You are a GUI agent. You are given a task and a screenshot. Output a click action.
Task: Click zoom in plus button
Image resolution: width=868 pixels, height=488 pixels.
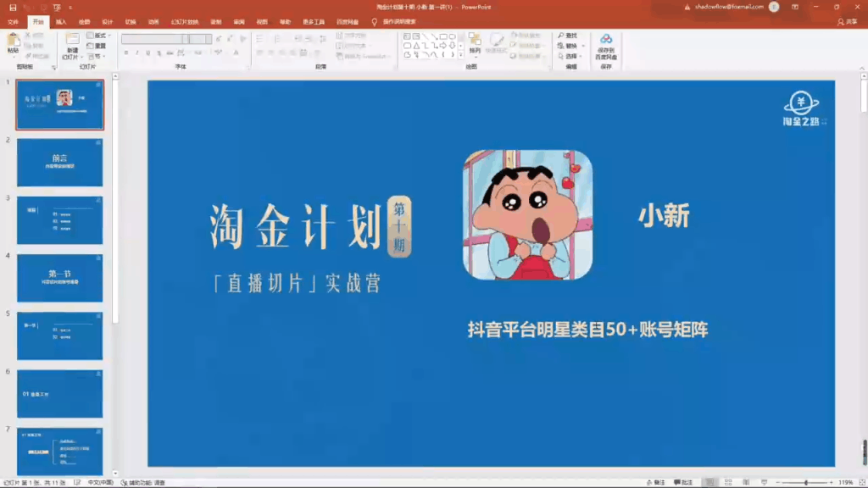tap(831, 482)
